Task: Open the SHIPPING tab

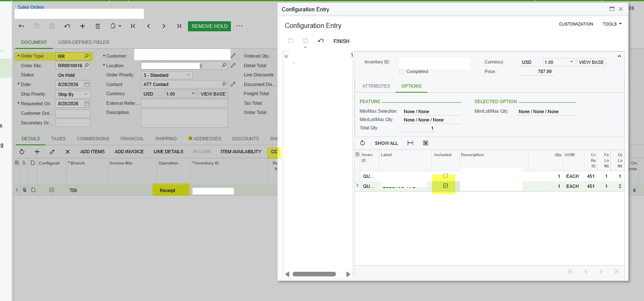Action: point(166,139)
